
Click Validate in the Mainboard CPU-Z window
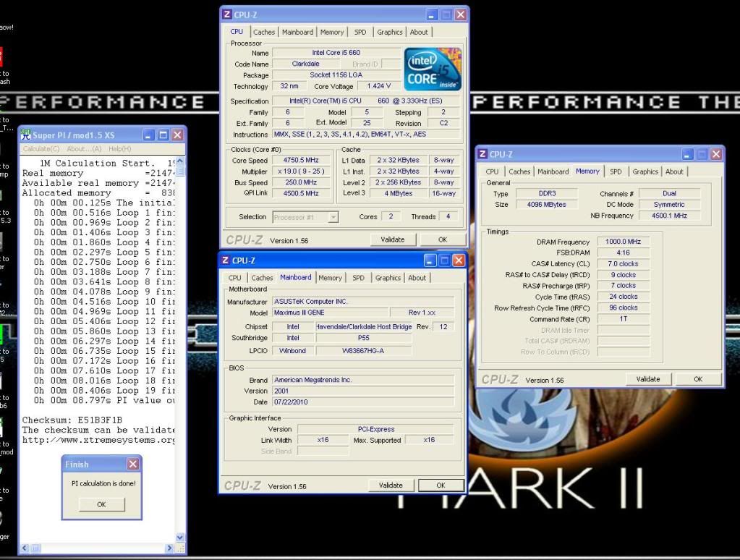click(391, 485)
